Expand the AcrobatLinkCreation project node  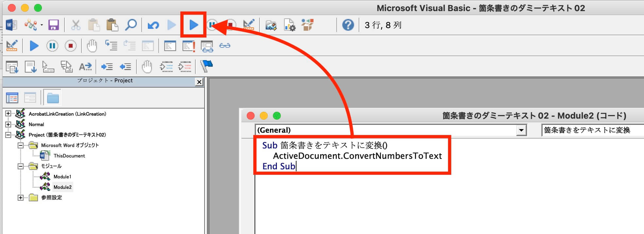tap(8, 114)
